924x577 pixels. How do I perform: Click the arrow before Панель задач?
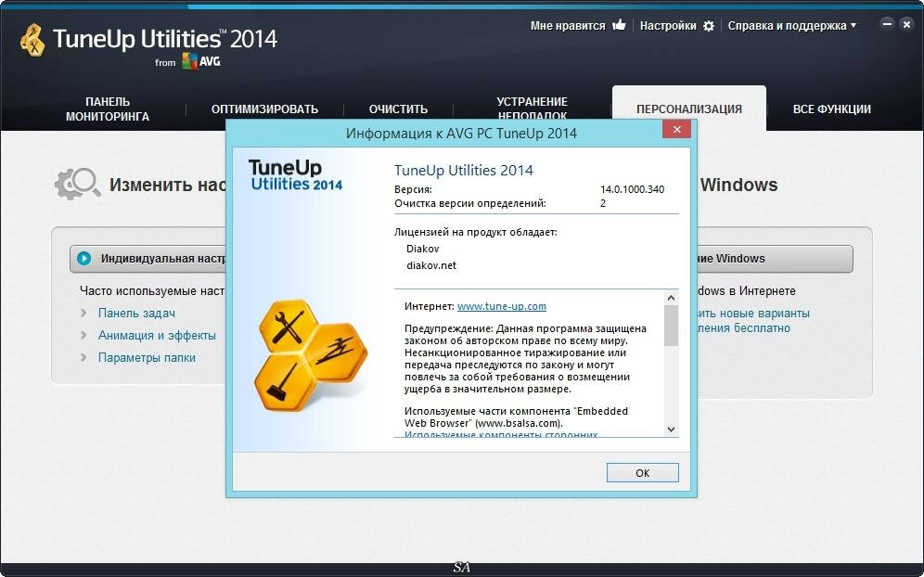(83, 313)
